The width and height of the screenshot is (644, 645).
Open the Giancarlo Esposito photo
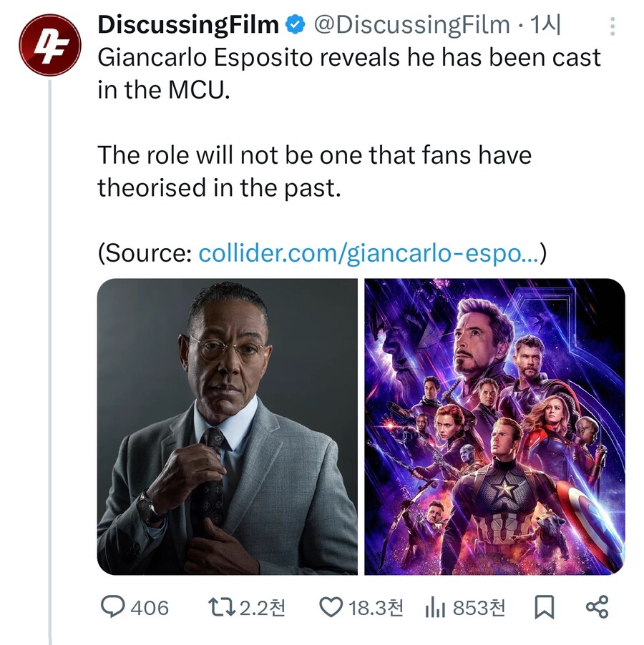tap(227, 427)
